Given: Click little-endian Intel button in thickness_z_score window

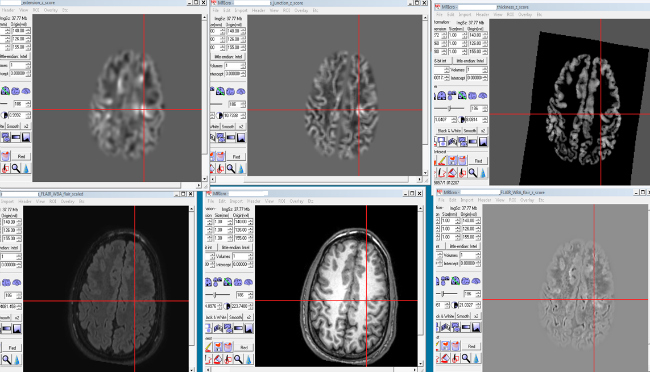Looking at the screenshot, I should [x=470, y=61].
